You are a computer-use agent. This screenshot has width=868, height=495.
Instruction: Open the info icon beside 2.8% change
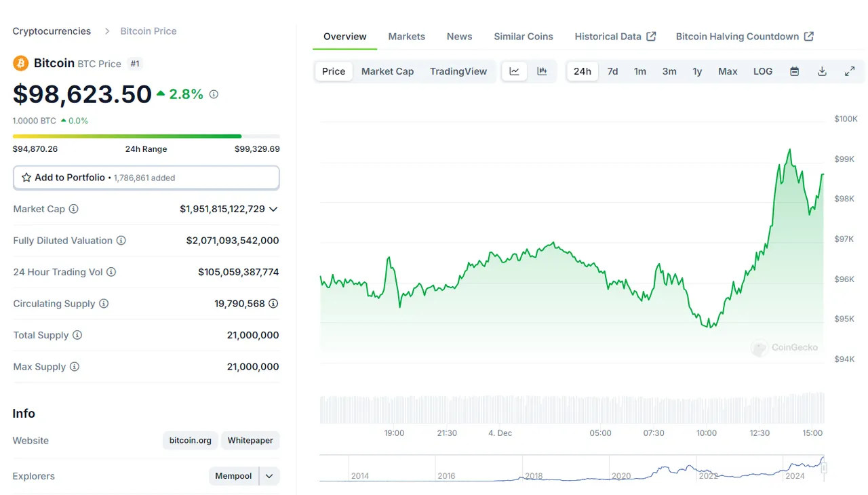(x=214, y=94)
